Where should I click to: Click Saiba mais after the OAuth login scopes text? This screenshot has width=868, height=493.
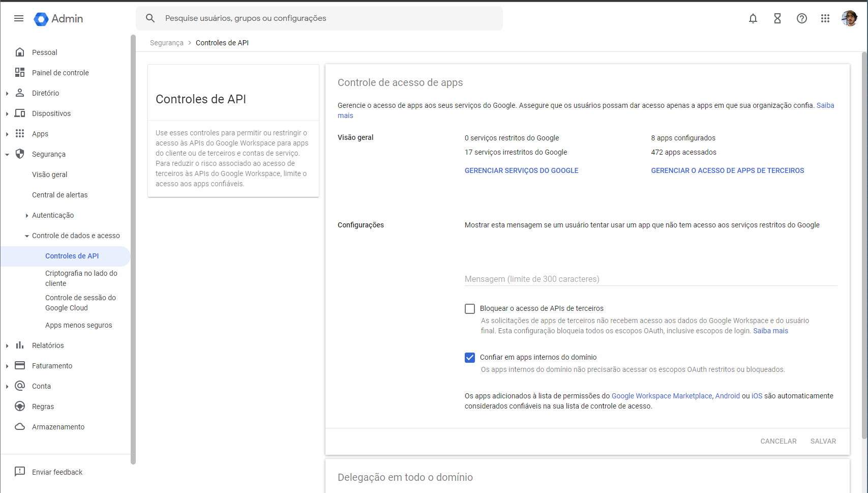[x=770, y=331]
